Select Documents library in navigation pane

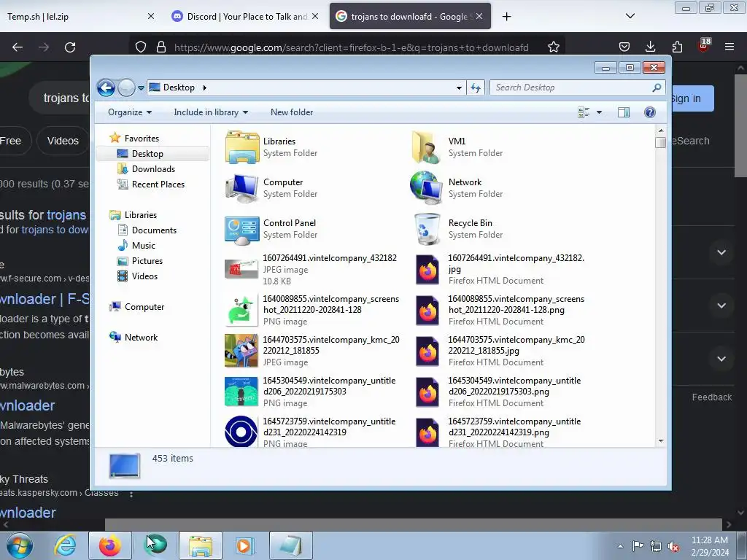(154, 230)
